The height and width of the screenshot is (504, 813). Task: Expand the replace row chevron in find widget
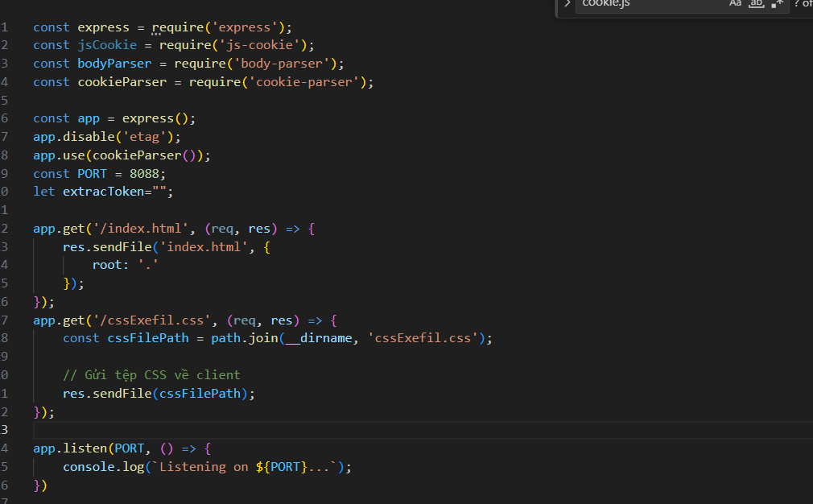pos(567,4)
